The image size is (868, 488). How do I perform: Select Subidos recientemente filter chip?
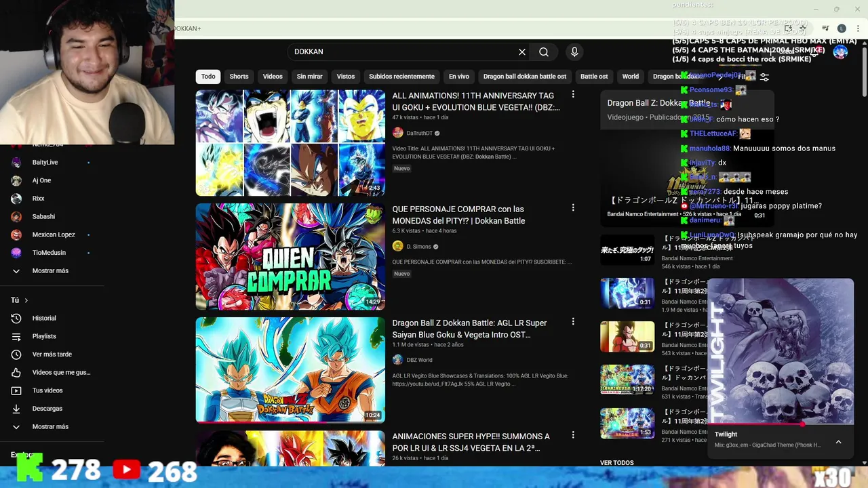point(401,77)
